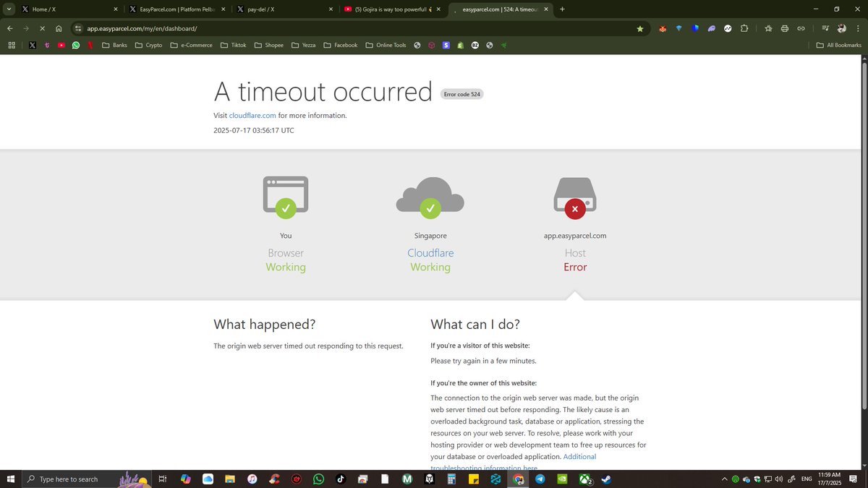Open the NVIDIA app in taskbar
The image size is (868, 488).
click(x=562, y=479)
